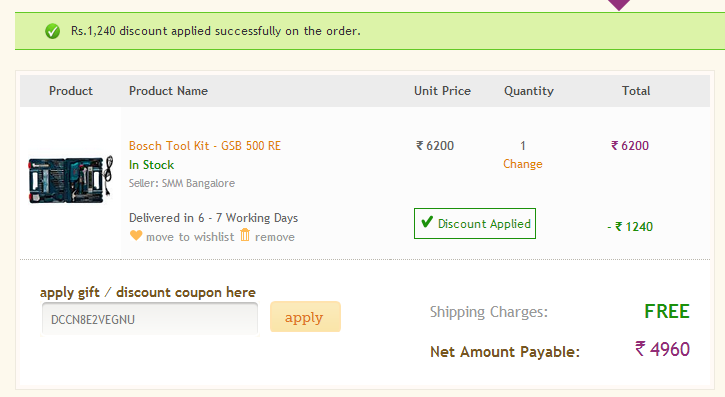Move item to wishlist
The width and height of the screenshot is (725, 397).
tap(190, 237)
